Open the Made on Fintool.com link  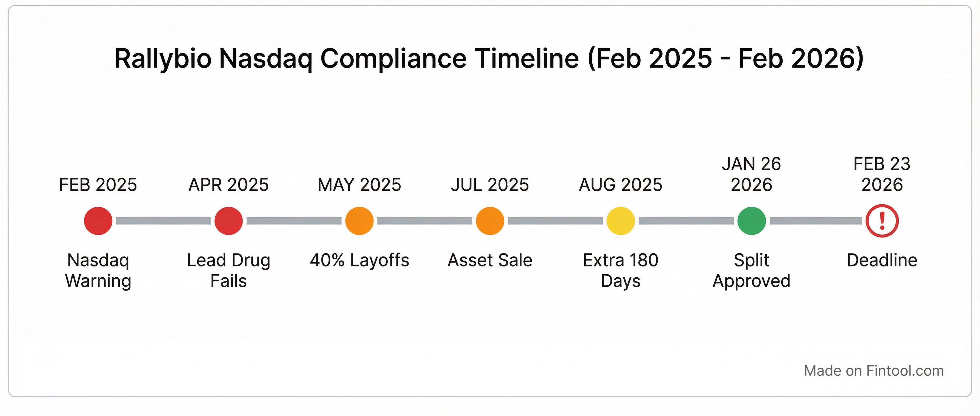click(x=874, y=371)
